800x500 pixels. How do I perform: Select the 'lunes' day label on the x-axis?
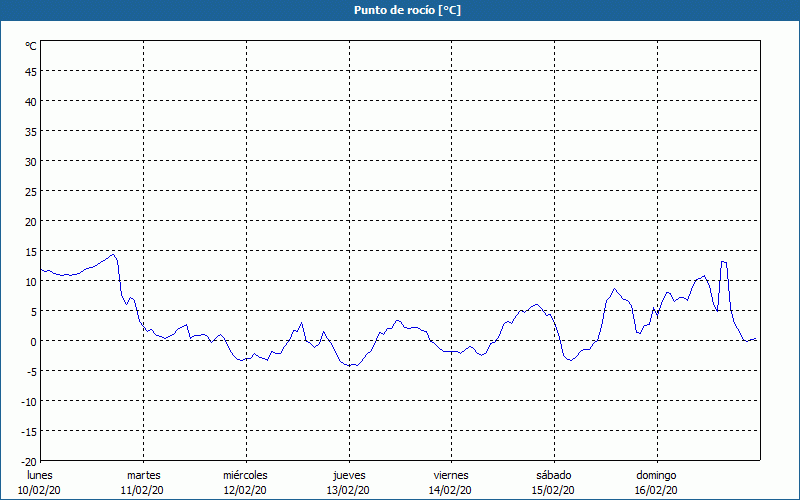40,475
